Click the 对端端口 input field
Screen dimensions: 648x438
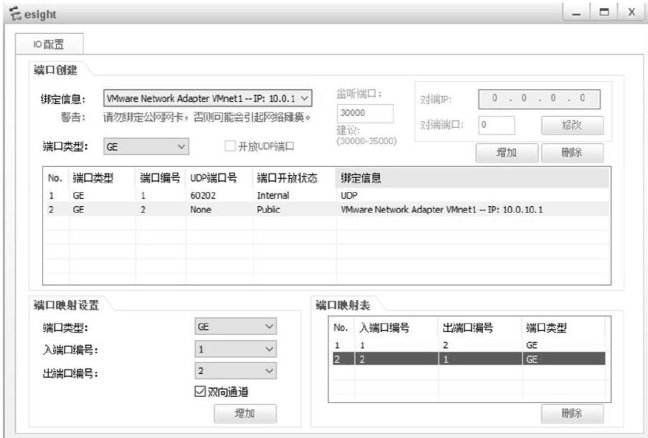click(x=495, y=125)
